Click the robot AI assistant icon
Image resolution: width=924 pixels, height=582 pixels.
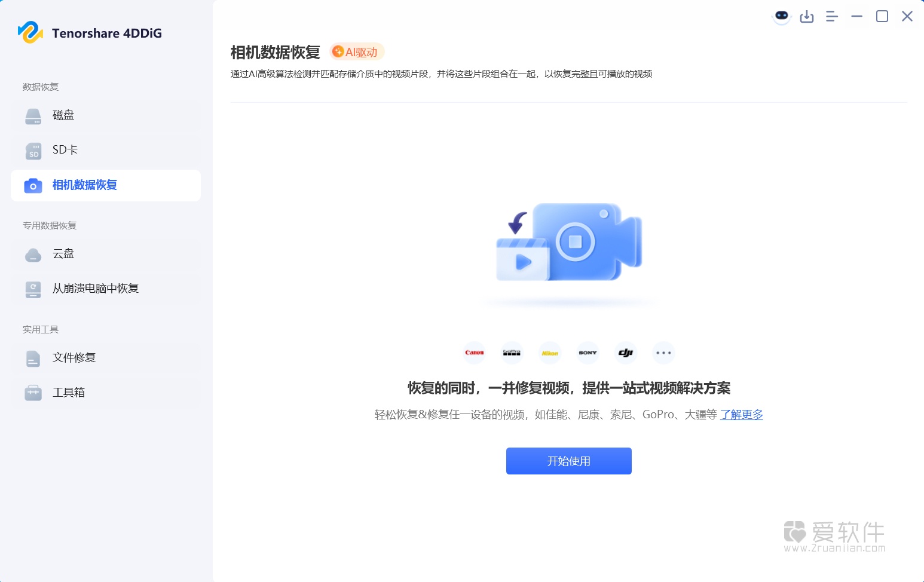pos(781,16)
